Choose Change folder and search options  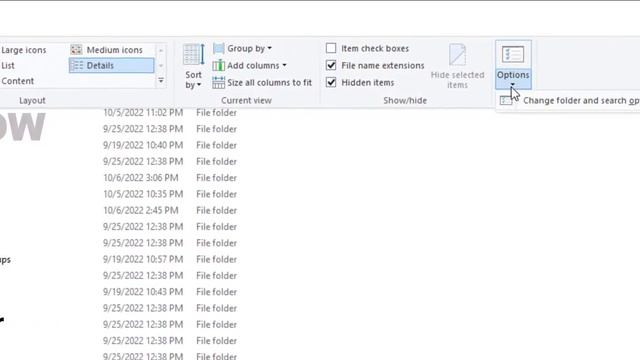point(569,100)
